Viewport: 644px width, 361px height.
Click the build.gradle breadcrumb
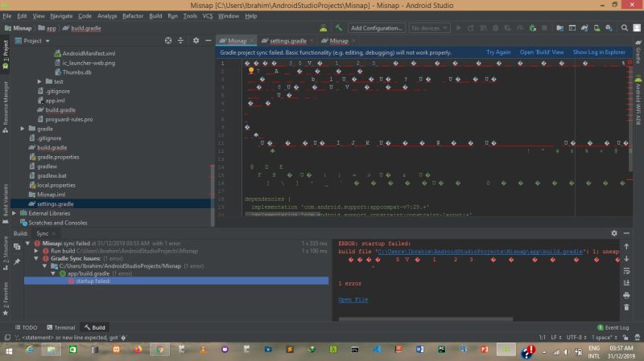tap(82, 28)
